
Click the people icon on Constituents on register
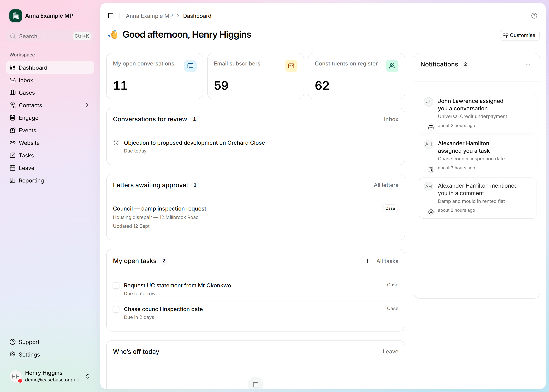[x=392, y=66]
